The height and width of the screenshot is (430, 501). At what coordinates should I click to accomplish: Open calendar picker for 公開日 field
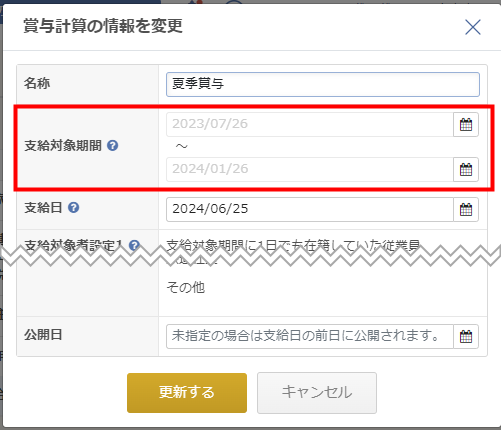pos(466,336)
